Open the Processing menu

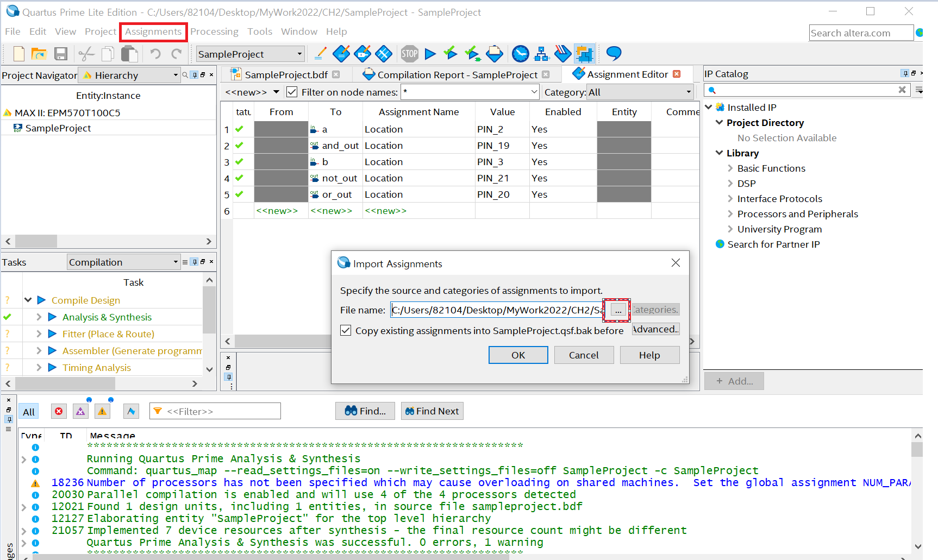tap(214, 32)
